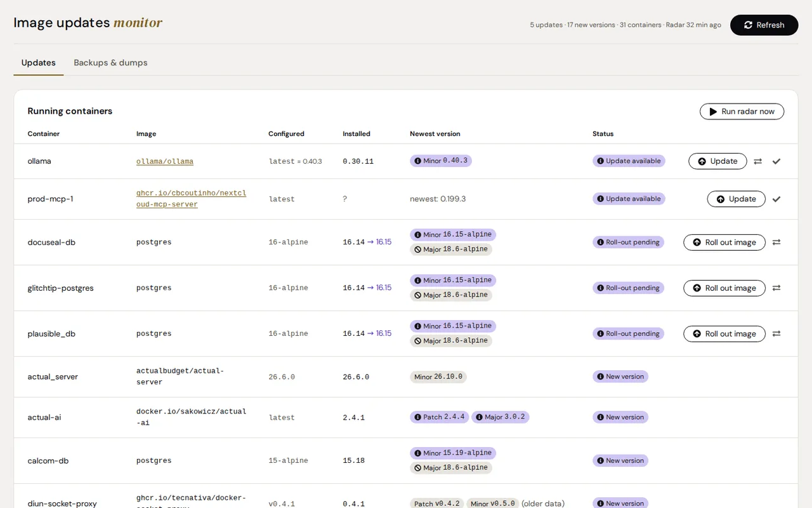
Task: Click the 'Running containers' heading
Action: click(70, 111)
